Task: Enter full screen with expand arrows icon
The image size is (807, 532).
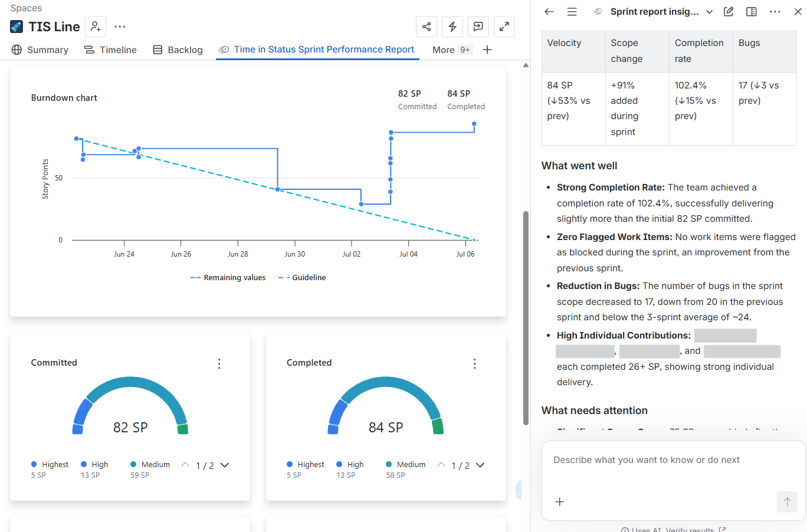Action: [x=504, y=27]
